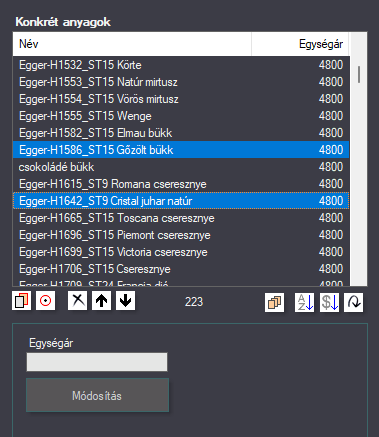Sort list alphabetically A-Z
The width and height of the screenshot is (379, 437).
(304, 303)
